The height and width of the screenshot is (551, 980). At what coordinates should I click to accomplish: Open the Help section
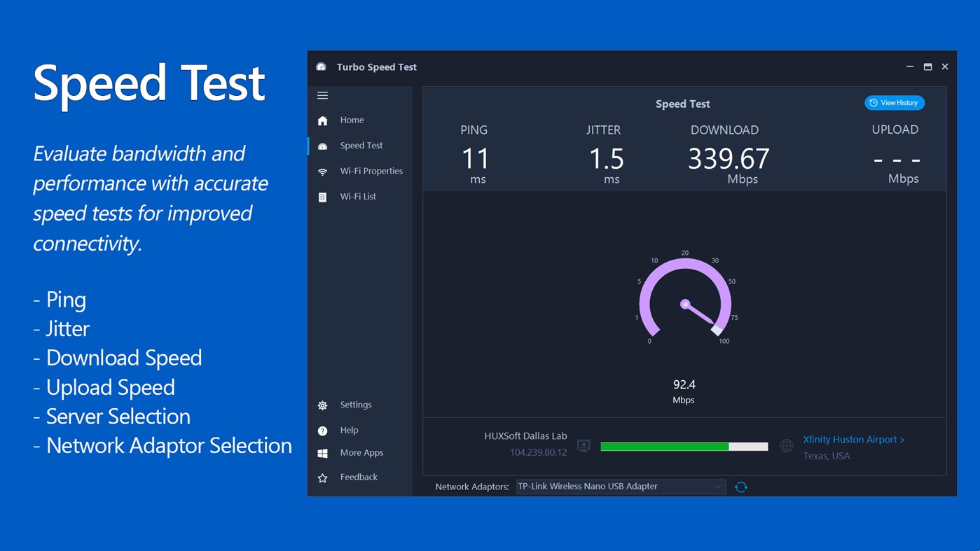tap(350, 430)
